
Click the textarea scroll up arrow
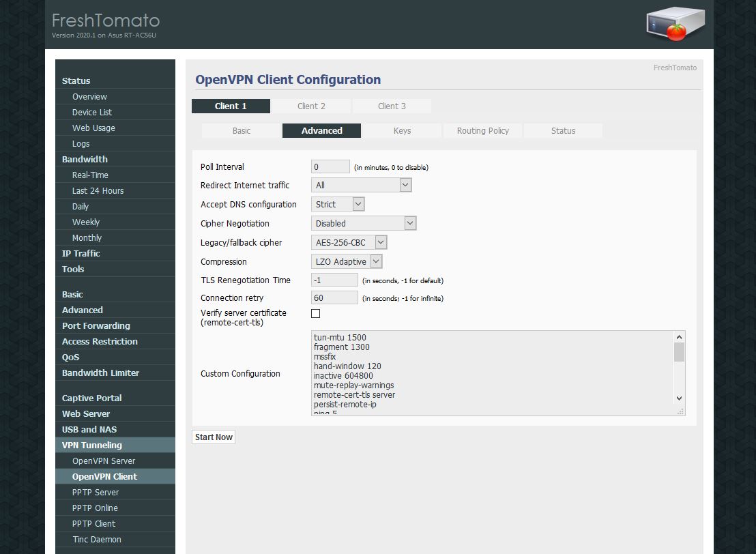(679, 337)
